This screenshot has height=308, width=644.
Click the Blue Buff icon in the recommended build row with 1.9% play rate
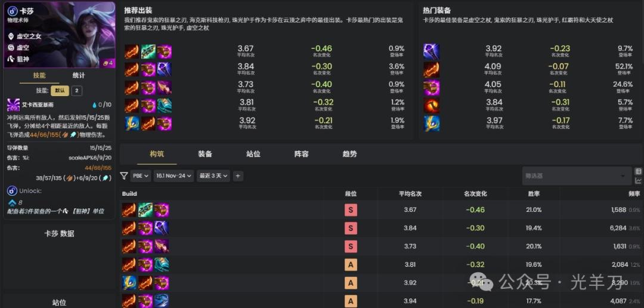coord(131,124)
